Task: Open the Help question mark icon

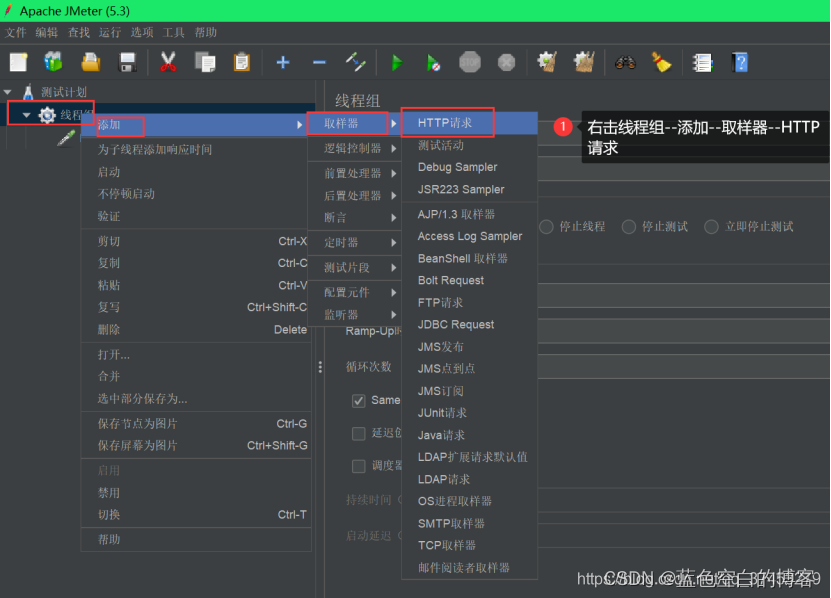Action: 740,63
